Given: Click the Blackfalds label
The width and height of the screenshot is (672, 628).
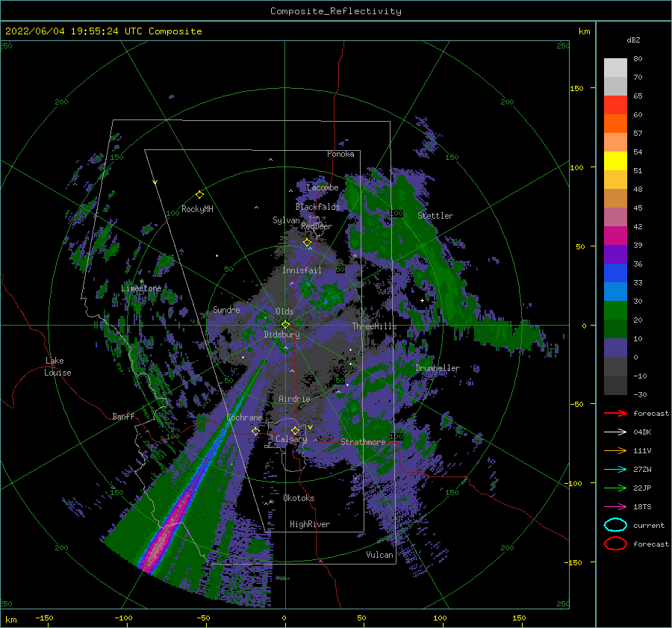Looking at the screenshot, I should [x=317, y=207].
